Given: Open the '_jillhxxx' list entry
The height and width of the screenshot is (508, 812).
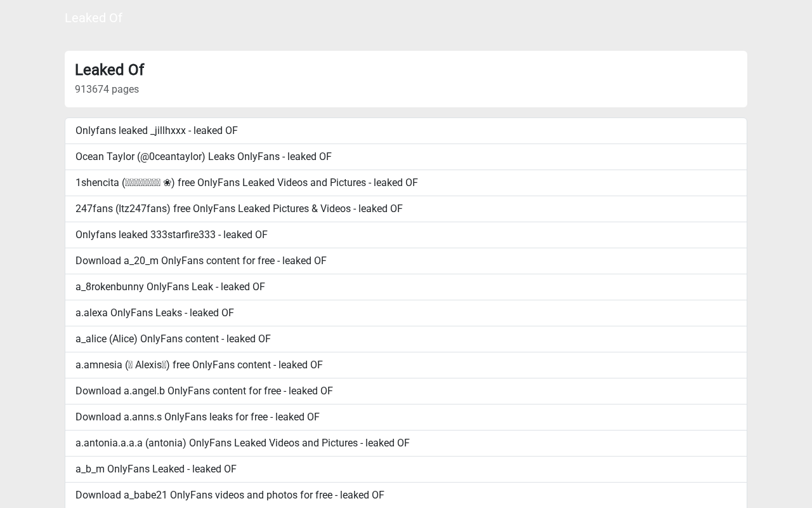Looking at the screenshot, I should click(x=406, y=131).
